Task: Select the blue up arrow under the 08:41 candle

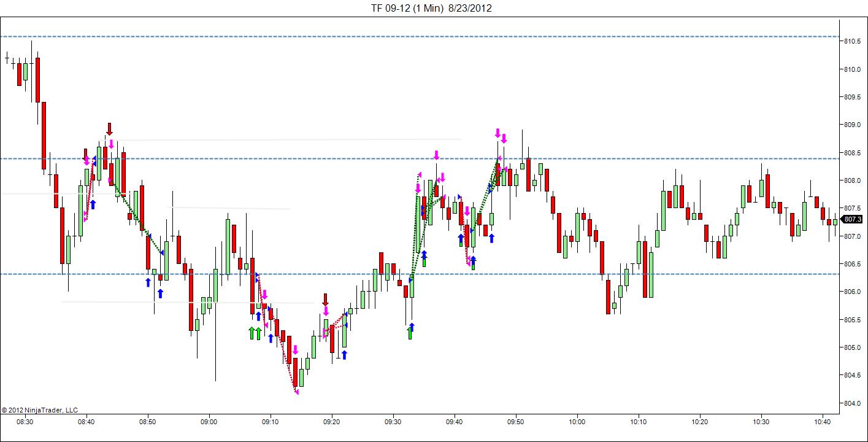Action: coord(93,204)
